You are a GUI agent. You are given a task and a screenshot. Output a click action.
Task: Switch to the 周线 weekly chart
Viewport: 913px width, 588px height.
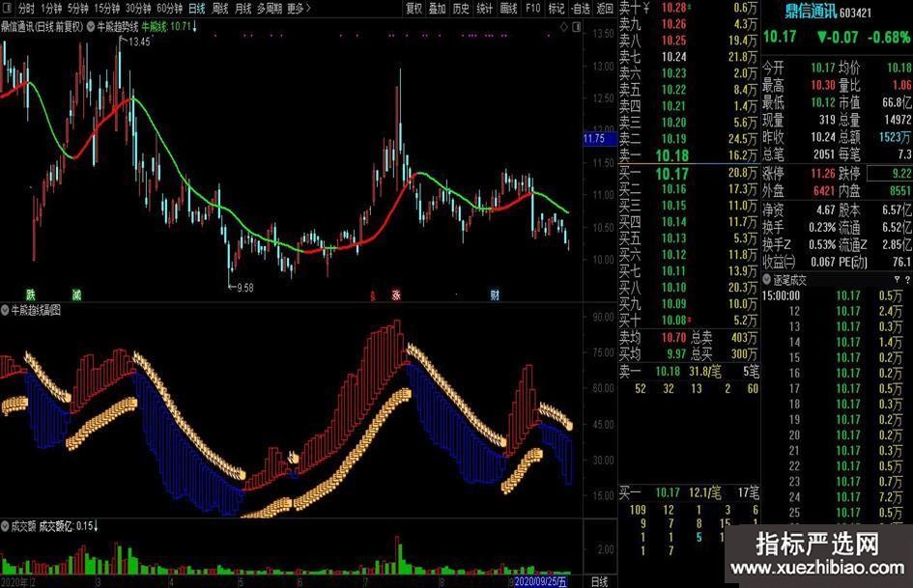point(220,8)
